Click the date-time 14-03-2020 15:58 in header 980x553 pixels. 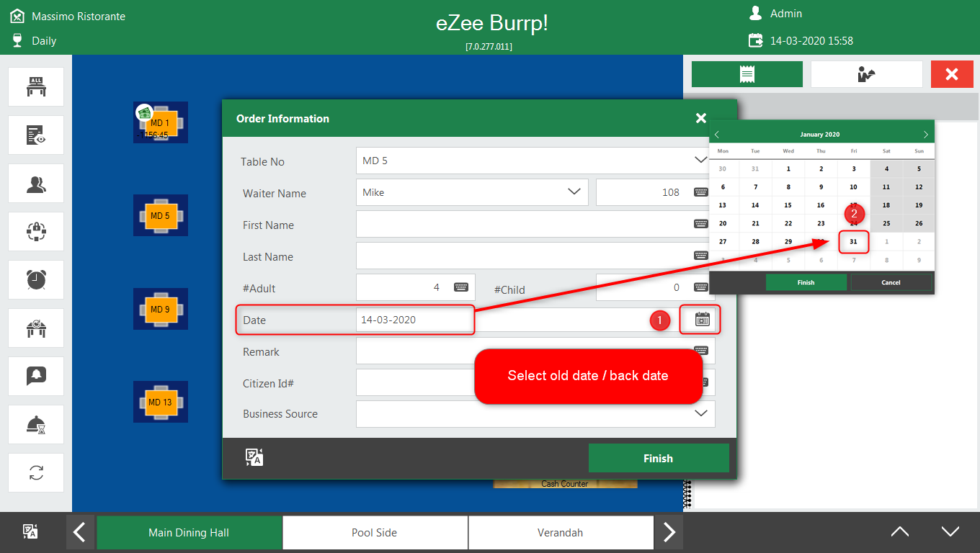click(x=811, y=41)
